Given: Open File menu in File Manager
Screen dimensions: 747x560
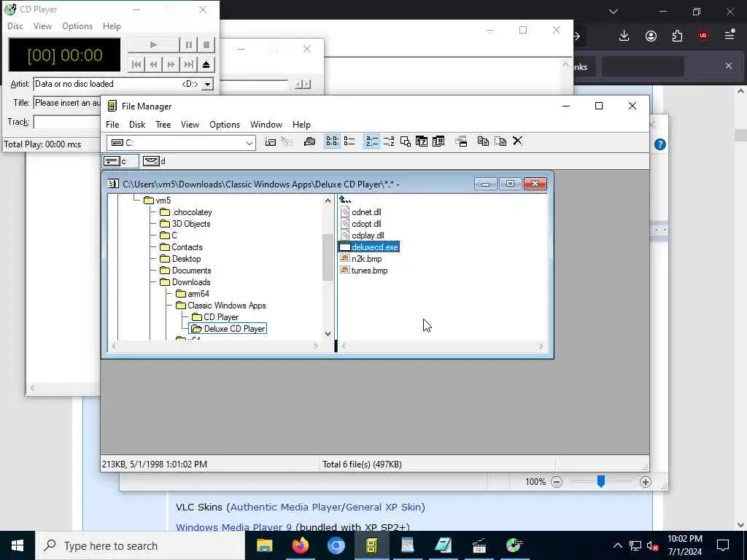Looking at the screenshot, I should (112, 125).
